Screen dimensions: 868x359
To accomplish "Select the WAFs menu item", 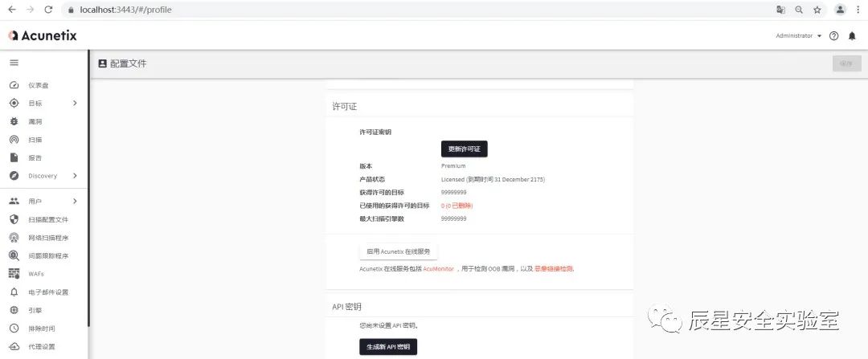I will point(36,274).
